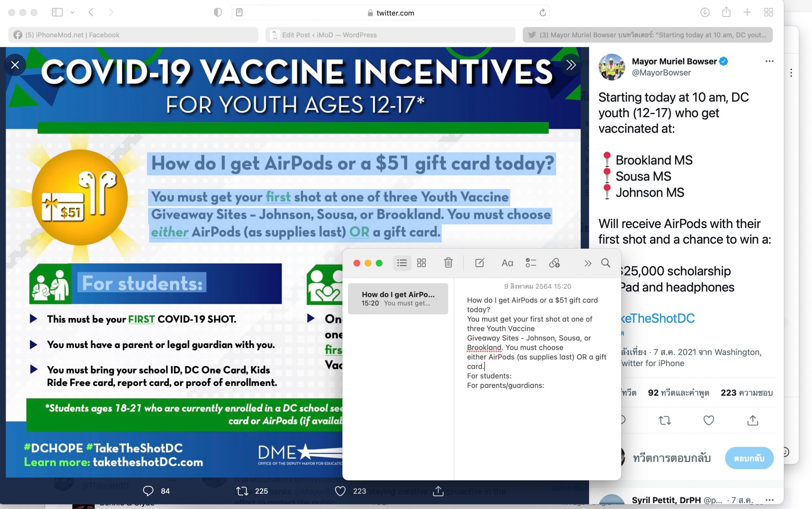Add a checklist in Notes toolbar
The height and width of the screenshot is (509, 812).
(531, 263)
